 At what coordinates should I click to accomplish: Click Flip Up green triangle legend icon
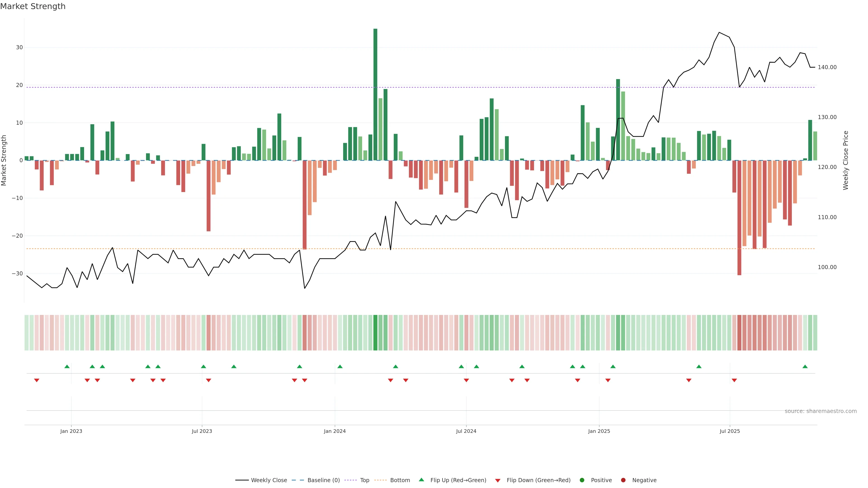pos(421,480)
